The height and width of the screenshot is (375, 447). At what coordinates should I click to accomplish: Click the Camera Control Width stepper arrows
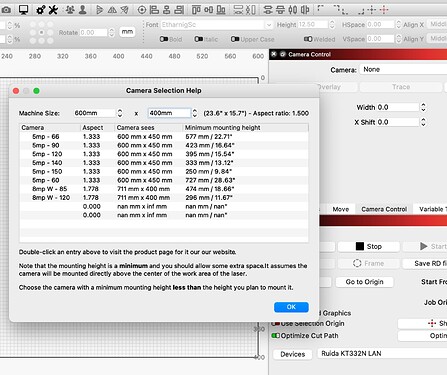(423, 107)
